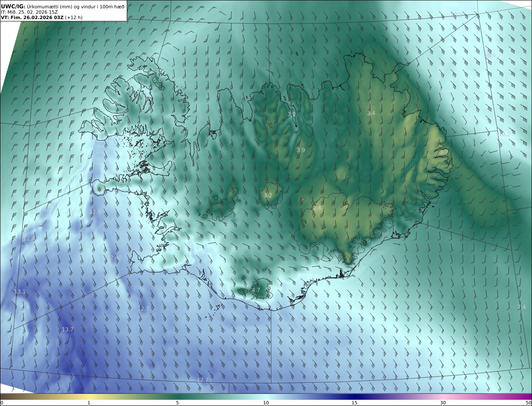
Task: Click the '2.7' value label on the map
Action: point(444,153)
